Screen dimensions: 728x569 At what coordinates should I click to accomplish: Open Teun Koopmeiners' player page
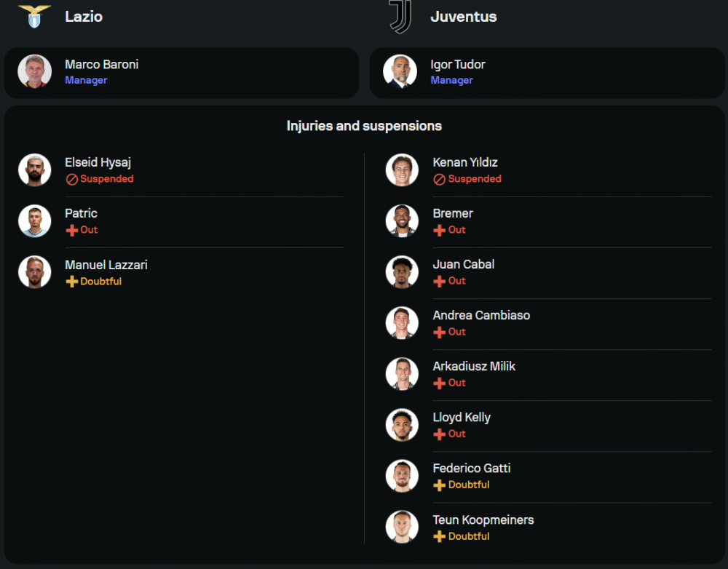[483, 520]
